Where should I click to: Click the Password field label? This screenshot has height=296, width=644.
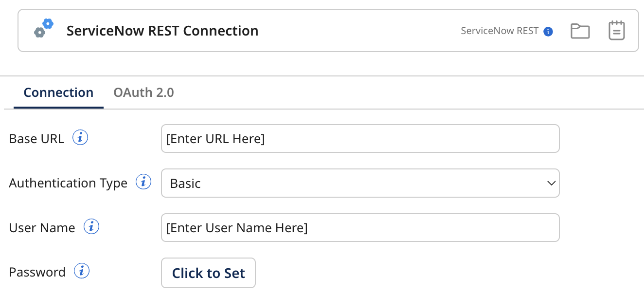tap(37, 272)
